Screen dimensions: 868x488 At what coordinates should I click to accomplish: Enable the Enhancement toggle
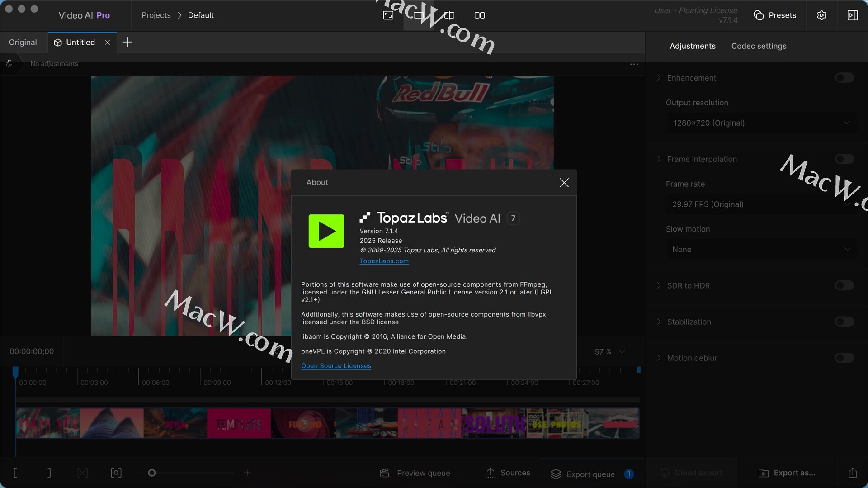[x=844, y=78]
